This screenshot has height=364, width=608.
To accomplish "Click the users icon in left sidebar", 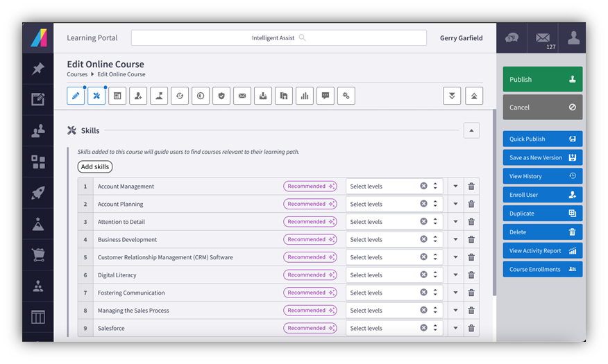I will [x=38, y=131].
